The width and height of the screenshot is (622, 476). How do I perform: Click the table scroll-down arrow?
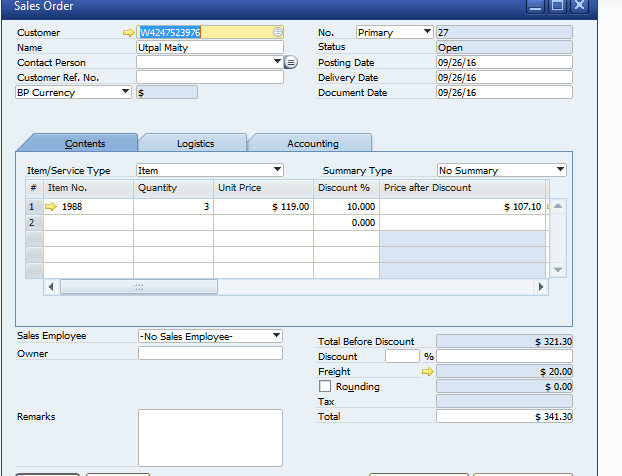[x=558, y=270]
